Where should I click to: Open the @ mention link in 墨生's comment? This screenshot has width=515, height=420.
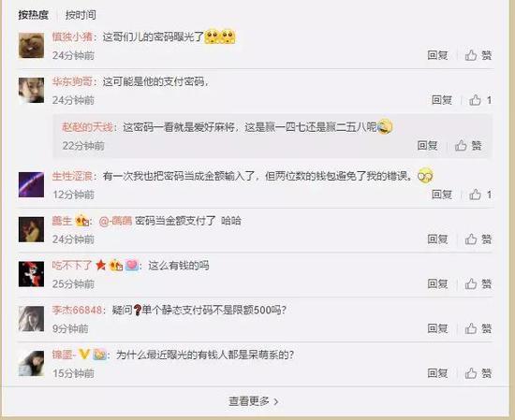point(115,221)
